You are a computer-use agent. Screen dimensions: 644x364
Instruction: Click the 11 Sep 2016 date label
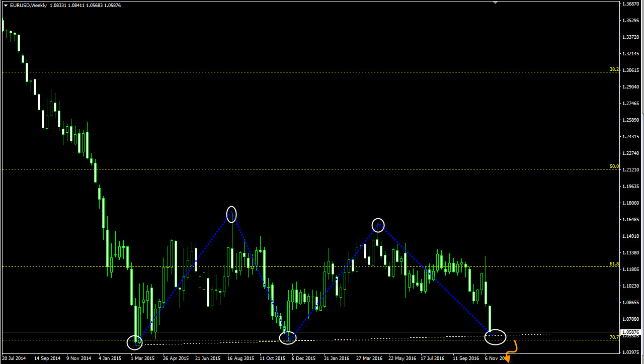(x=465, y=359)
